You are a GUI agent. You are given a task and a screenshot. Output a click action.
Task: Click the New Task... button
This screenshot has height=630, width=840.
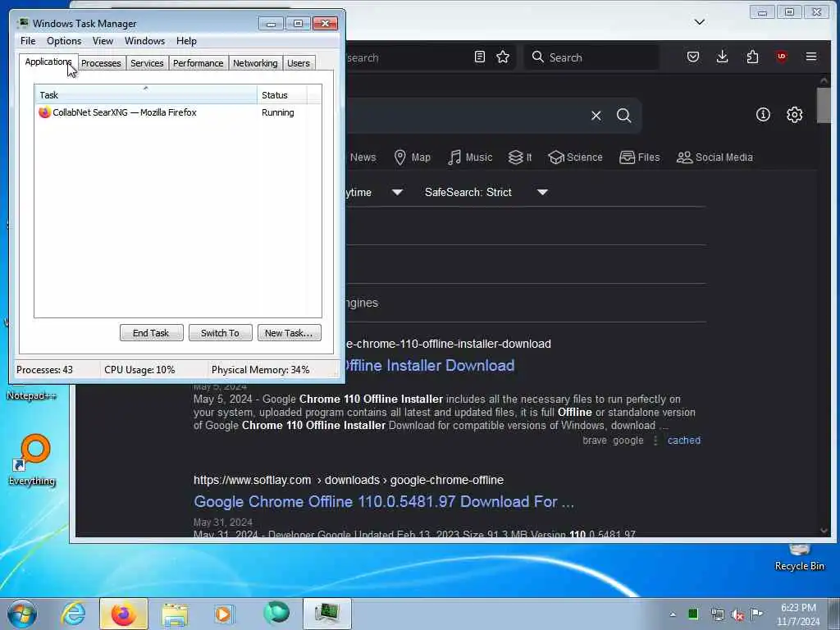289,333
